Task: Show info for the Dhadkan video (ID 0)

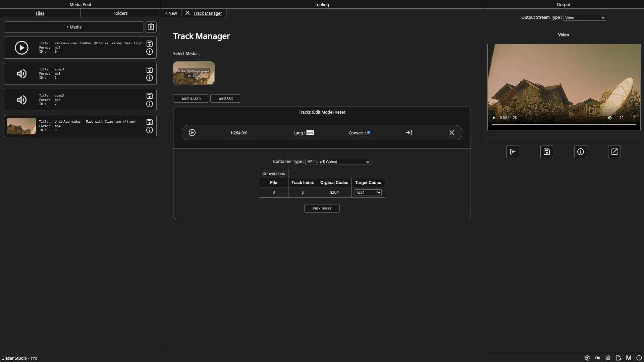Action: click(x=150, y=52)
